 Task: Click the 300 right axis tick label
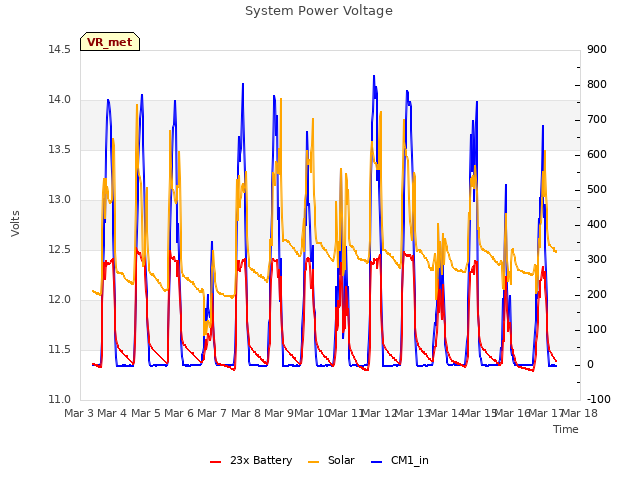597,260
